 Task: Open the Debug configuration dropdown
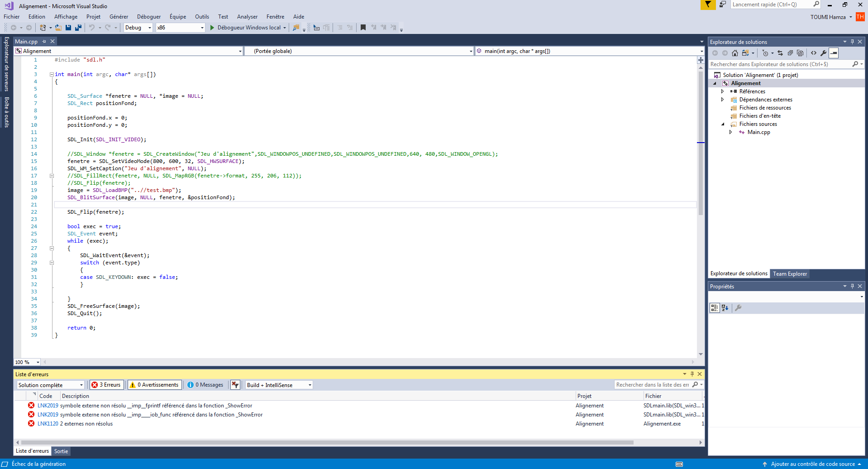[138, 28]
